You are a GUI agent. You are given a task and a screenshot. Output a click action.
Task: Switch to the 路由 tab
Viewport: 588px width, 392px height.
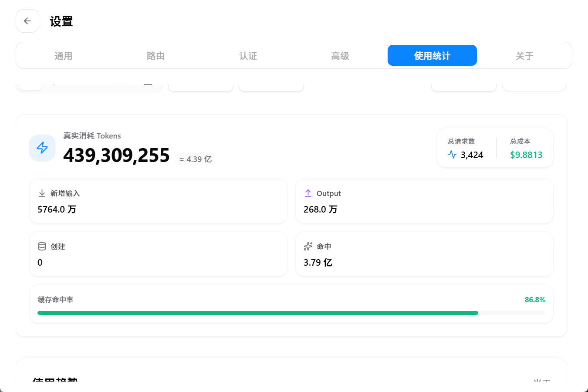(x=155, y=56)
